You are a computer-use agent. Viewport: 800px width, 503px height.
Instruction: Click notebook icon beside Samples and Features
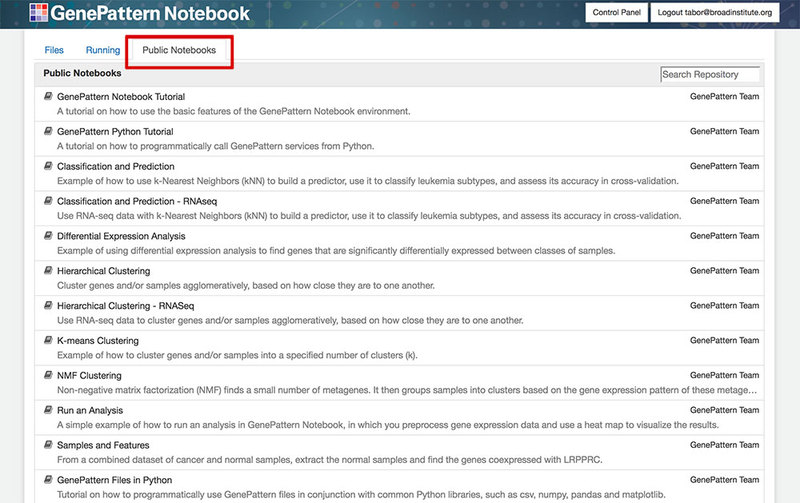48,445
